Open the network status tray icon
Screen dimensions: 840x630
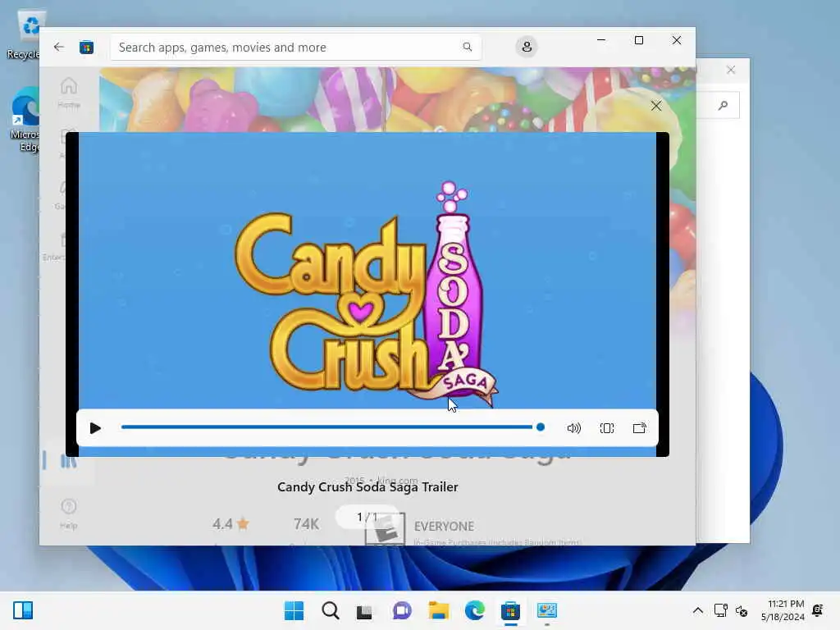[720, 610]
